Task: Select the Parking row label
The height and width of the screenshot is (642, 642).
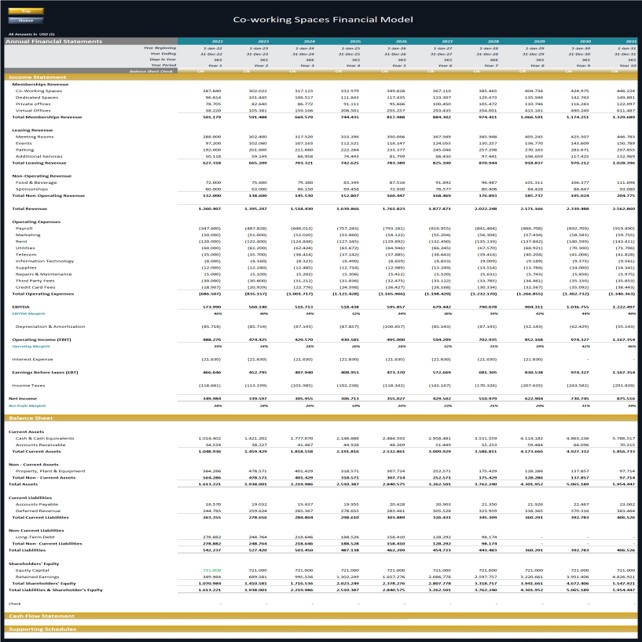Action: 25,150
